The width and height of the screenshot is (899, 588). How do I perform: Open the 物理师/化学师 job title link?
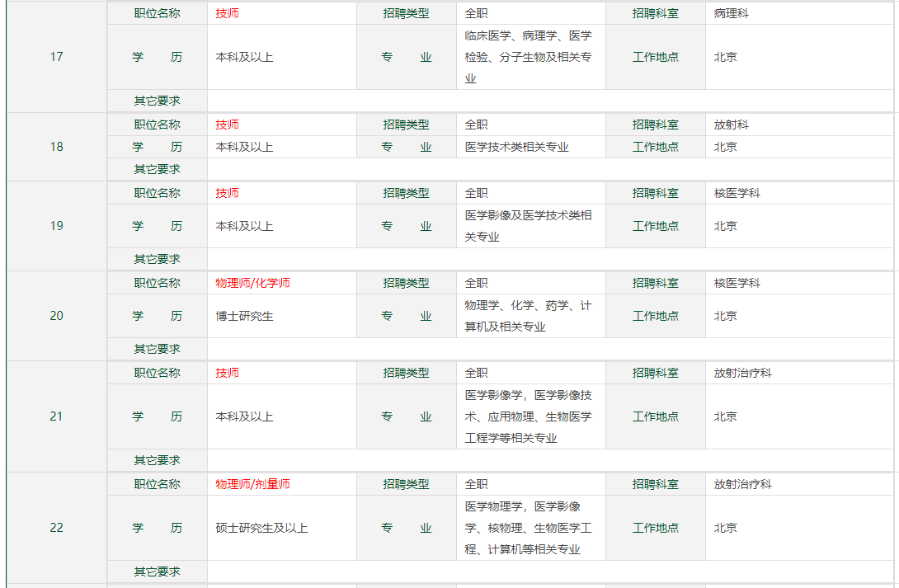pyautogui.click(x=252, y=283)
